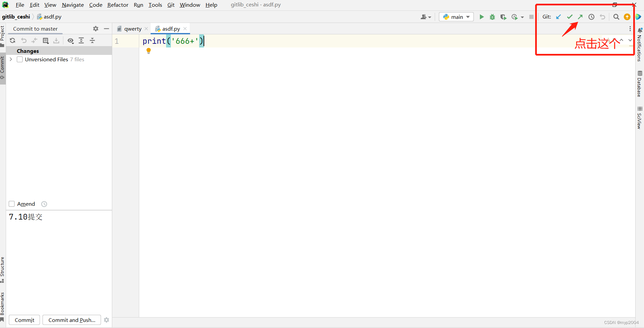Image resolution: width=644 pixels, height=328 pixels.
Task: Enable the Amend checkbox
Action: [x=11, y=204]
